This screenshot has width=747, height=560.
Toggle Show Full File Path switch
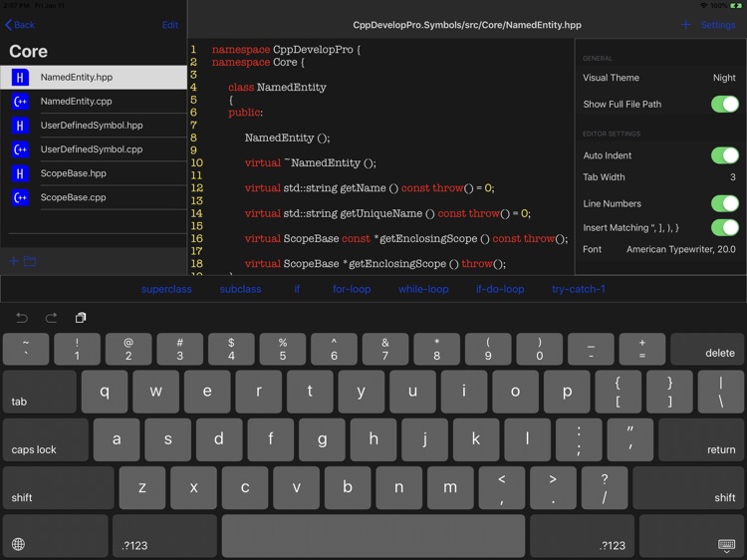(x=725, y=104)
